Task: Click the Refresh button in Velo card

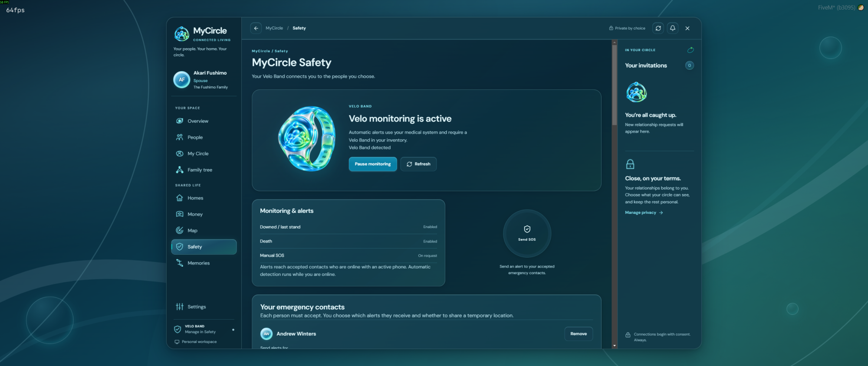Action: click(418, 164)
